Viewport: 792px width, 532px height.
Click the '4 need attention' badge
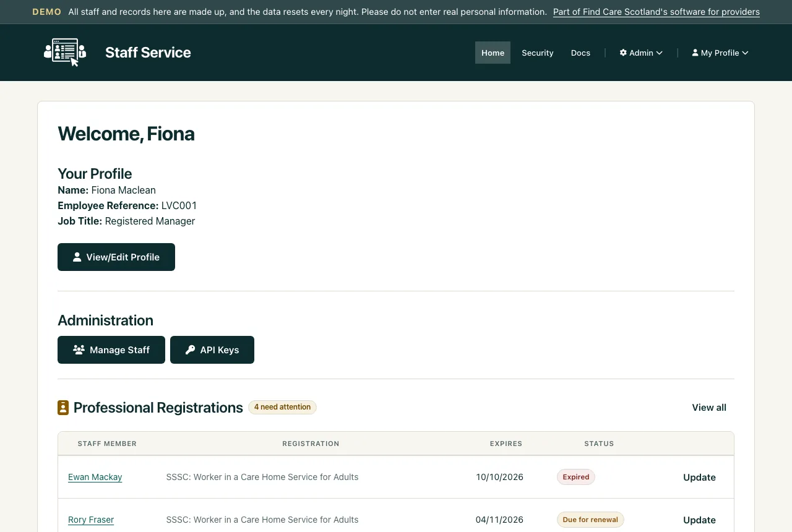(282, 407)
